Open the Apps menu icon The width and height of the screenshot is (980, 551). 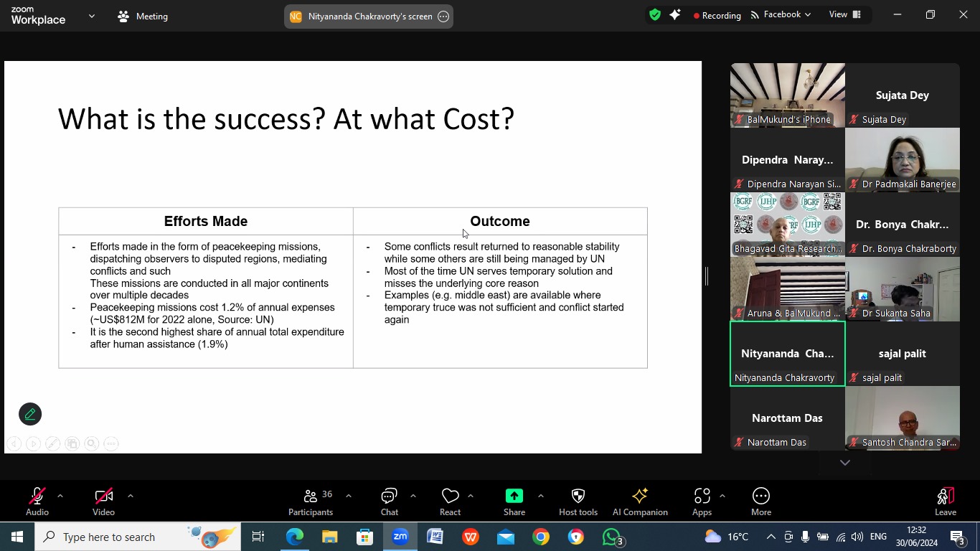point(702,496)
